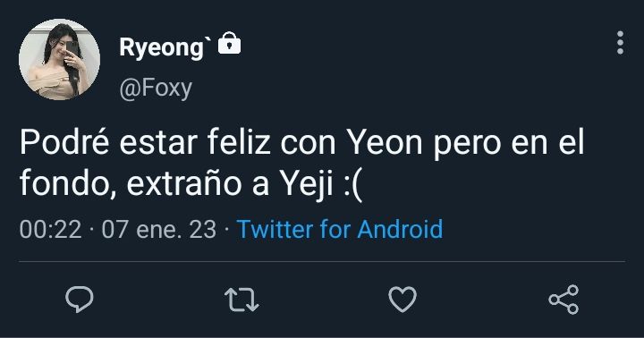This screenshot has width=644, height=338.
Task: Retweet this post using the arrows icon
Action: [x=241, y=300]
